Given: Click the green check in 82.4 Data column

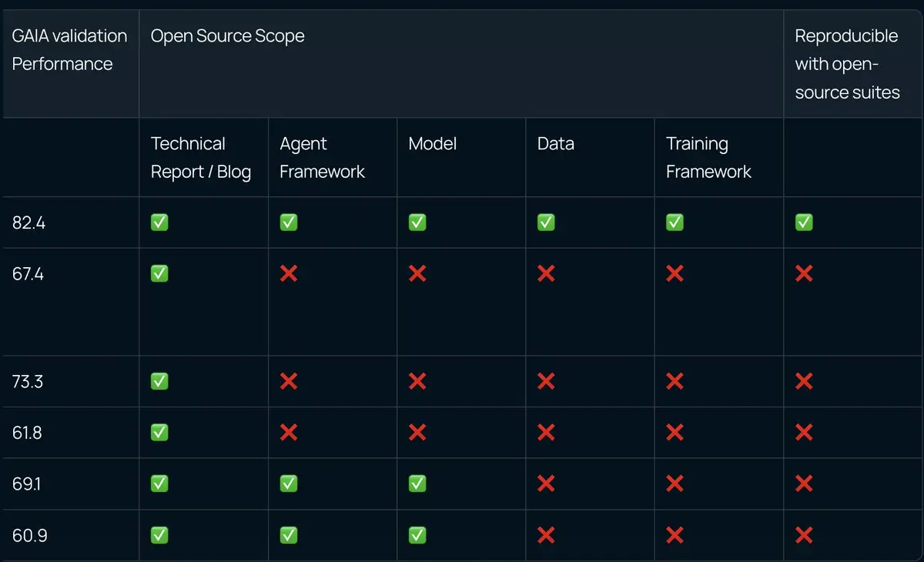Looking at the screenshot, I should (546, 222).
